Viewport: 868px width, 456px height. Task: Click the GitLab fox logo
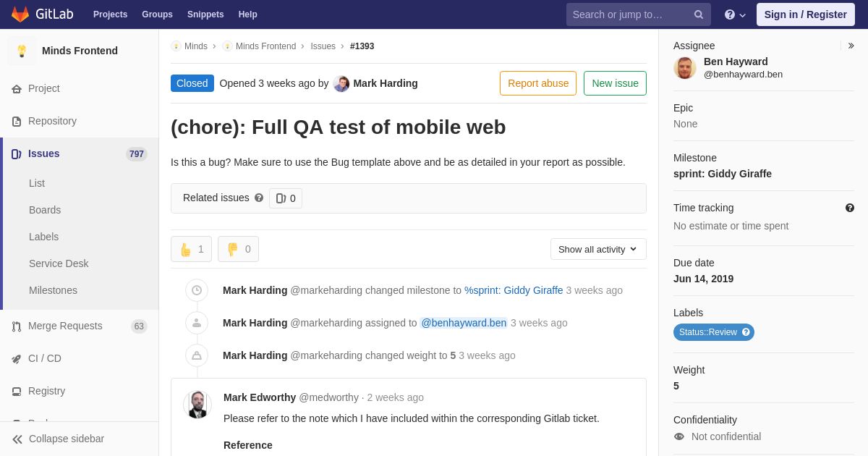[20, 14]
